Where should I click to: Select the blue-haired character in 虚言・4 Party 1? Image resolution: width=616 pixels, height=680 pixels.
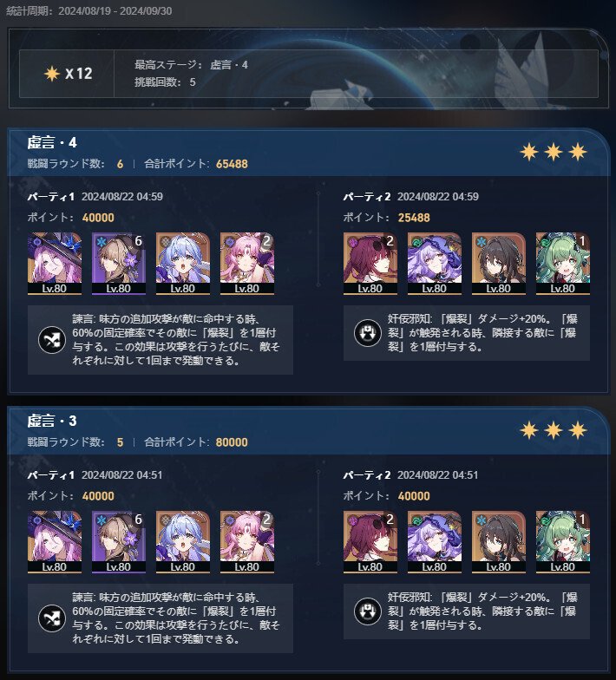(x=183, y=264)
